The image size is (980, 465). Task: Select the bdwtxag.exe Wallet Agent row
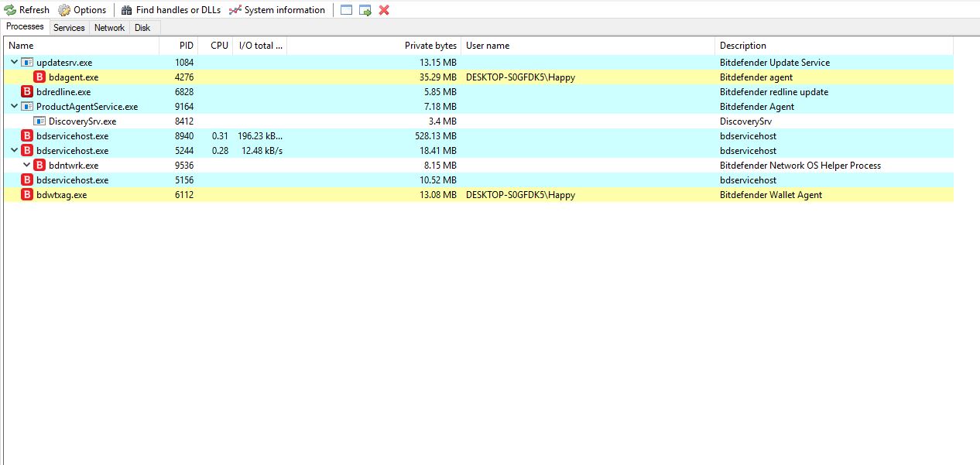[x=61, y=195]
